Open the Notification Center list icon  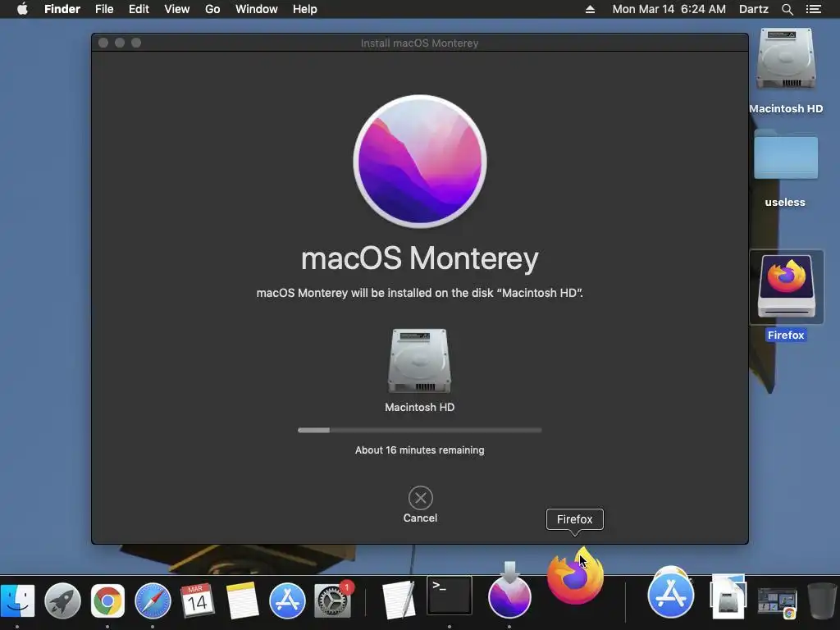point(814,9)
